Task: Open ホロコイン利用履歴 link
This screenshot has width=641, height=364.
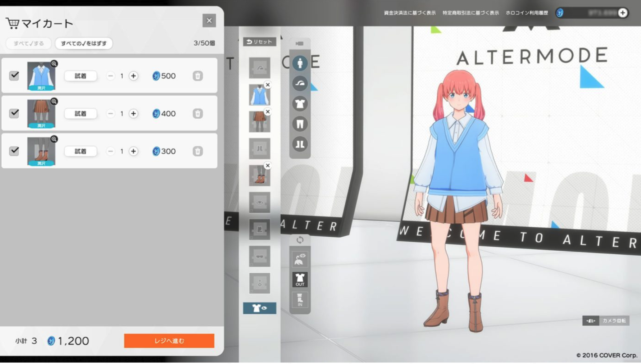Action: tap(527, 13)
